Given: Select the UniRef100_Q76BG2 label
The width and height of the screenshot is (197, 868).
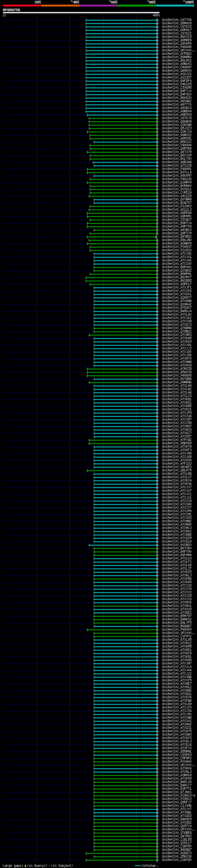Looking at the screenshot, I should pos(177,332).
